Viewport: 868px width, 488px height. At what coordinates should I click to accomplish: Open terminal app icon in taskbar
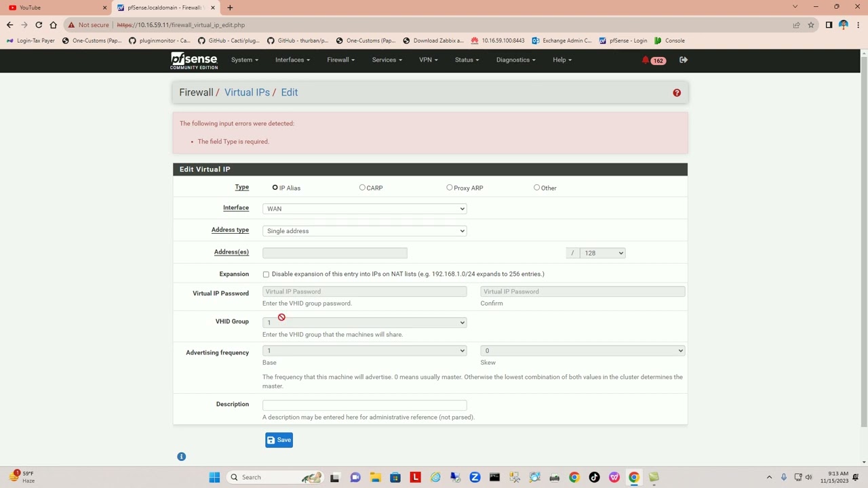coord(494,477)
